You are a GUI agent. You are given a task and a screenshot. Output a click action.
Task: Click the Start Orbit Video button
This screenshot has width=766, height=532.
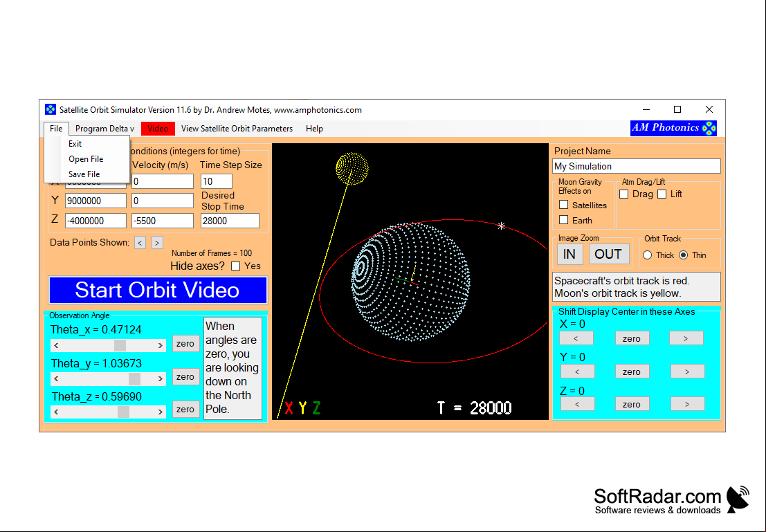coord(158,290)
